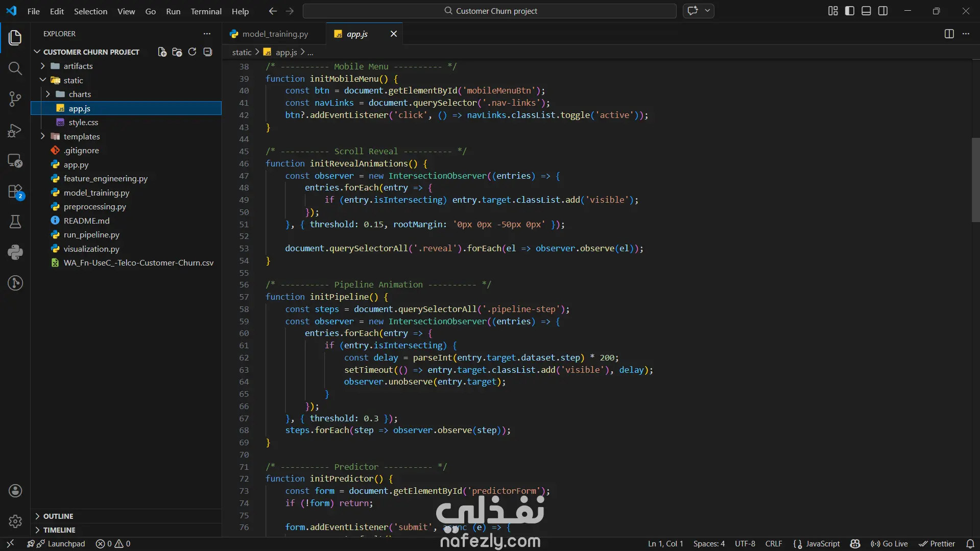Start Go Live server

(x=889, y=544)
